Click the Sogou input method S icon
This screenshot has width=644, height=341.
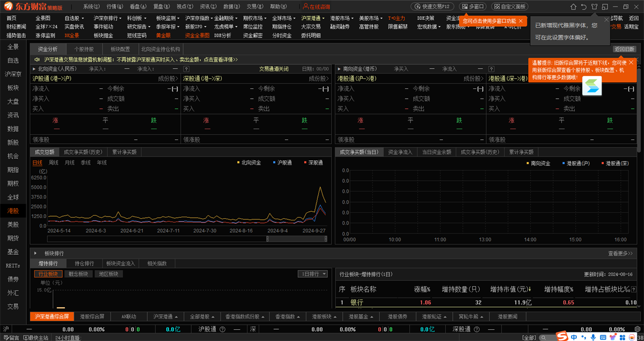(562, 336)
